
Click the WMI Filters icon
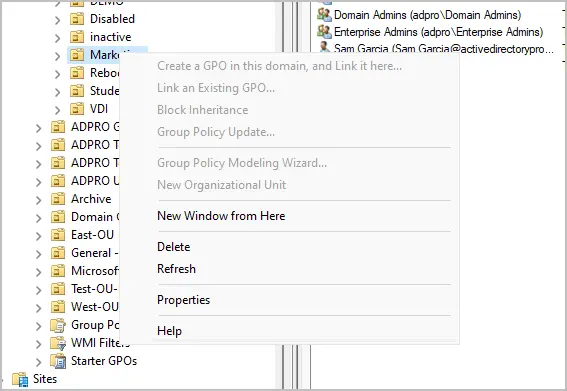(x=58, y=343)
